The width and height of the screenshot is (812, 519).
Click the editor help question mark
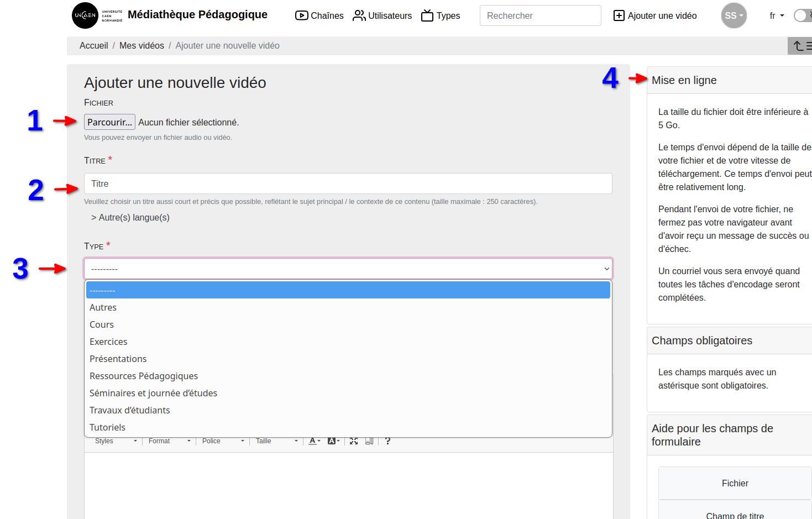coord(387,441)
